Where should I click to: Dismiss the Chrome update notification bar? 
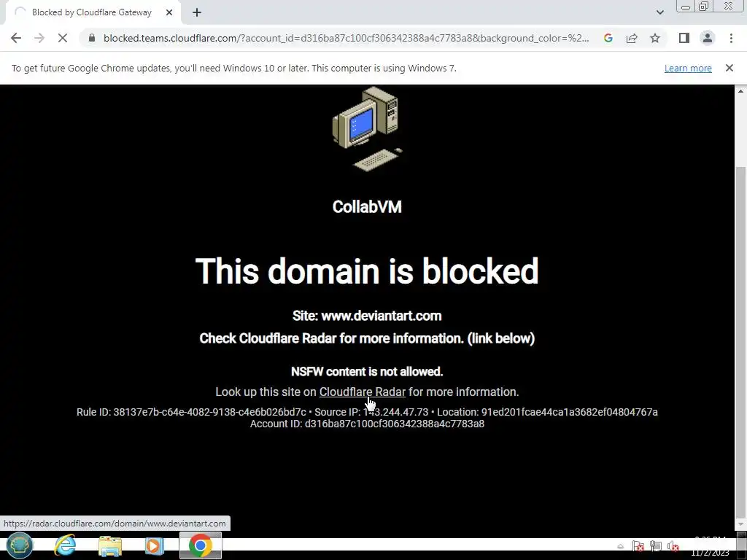click(729, 68)
